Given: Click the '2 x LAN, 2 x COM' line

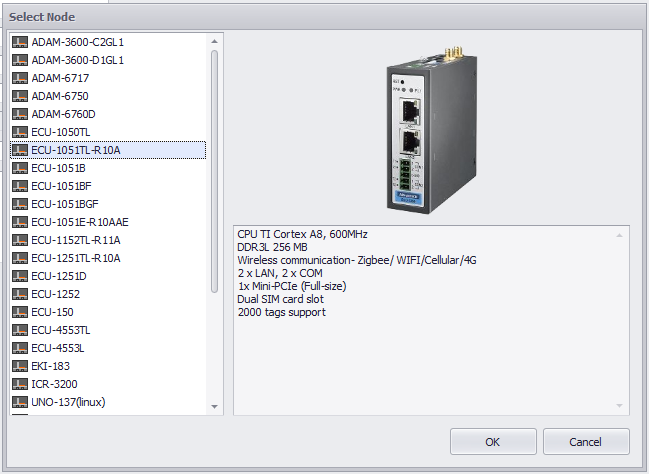Looking at the screenshot, I should coord(280,273).
